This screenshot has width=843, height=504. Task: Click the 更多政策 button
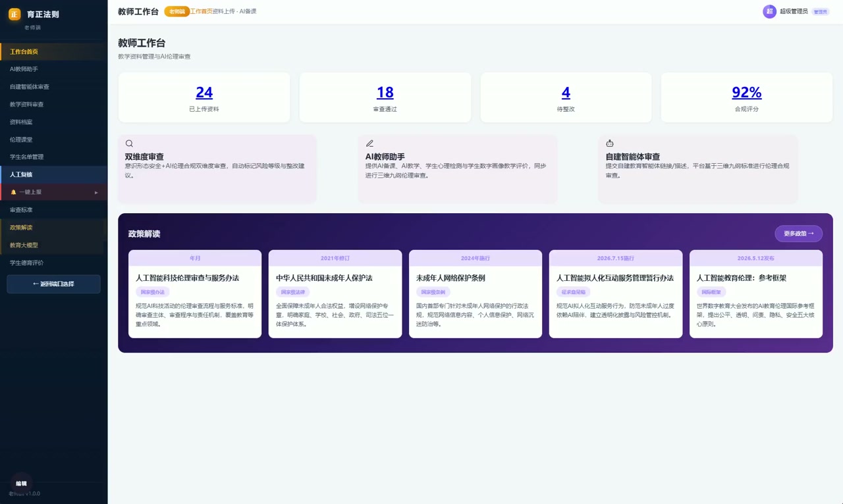(x=798, y=234)
